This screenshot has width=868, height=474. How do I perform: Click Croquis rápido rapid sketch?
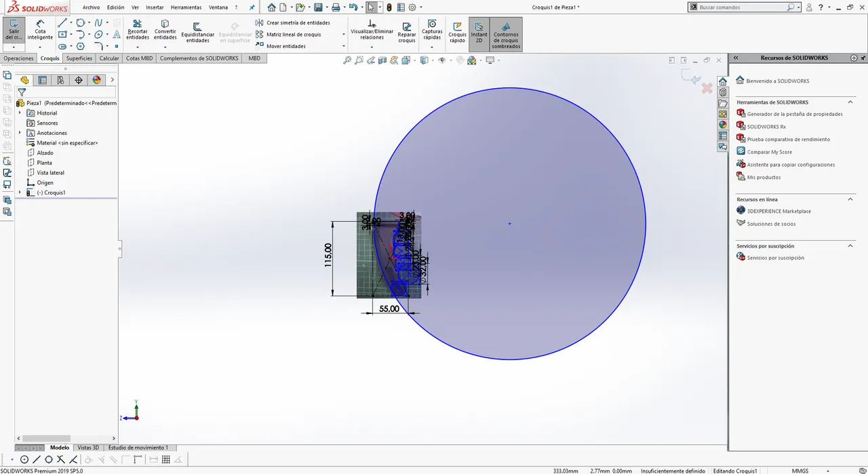pos(458,32)
